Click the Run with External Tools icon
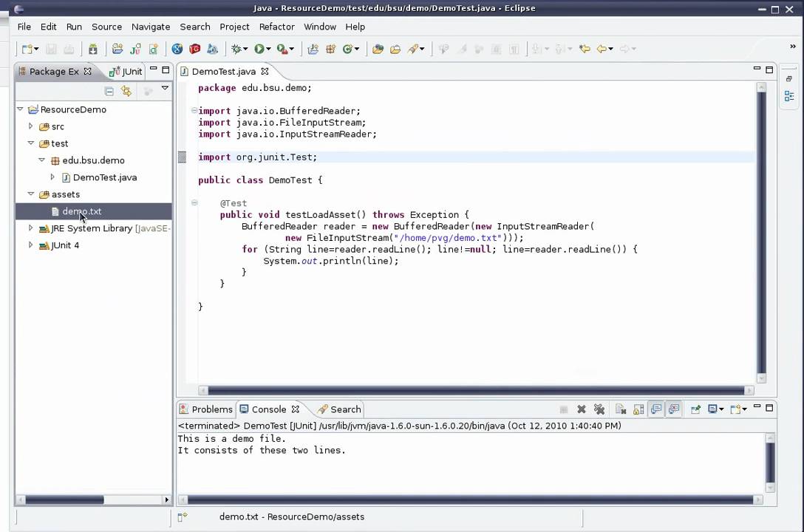This screenshot has height=532, width=804. click(x=282, y=49)
